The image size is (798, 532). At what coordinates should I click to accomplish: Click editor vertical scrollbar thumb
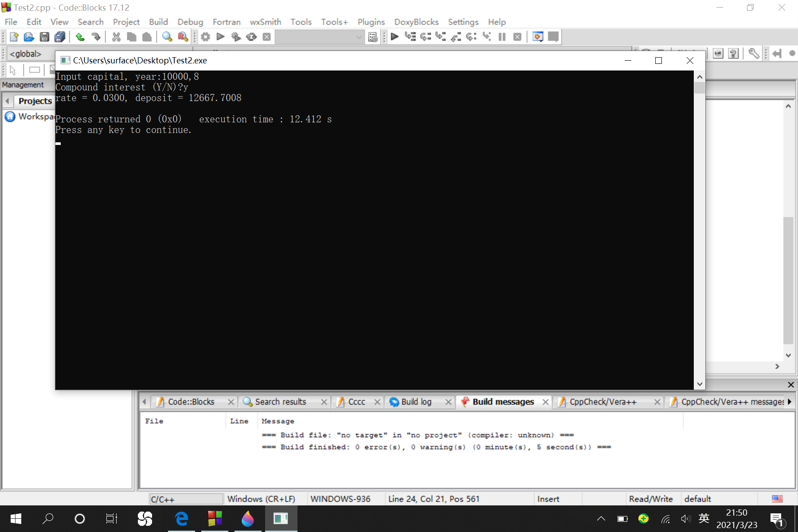(788, 280)
